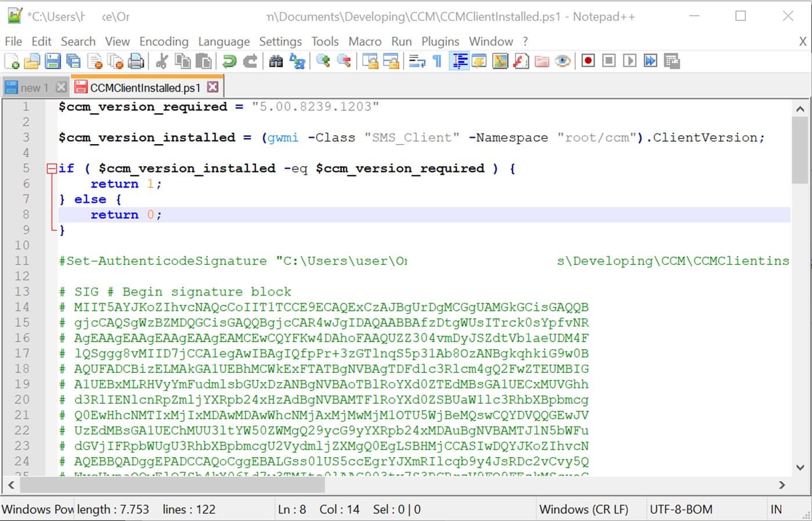Open the Encoding menu
This screenshot has width=812, height=521.
(x=164, y=41)
